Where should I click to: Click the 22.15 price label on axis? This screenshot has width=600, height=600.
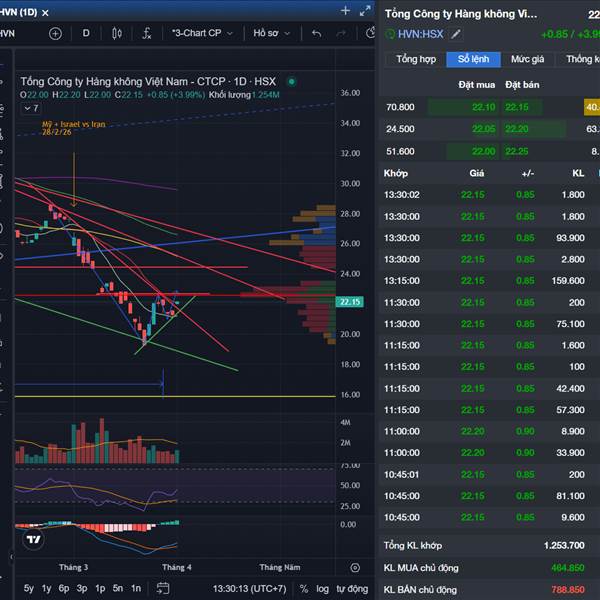350,302
